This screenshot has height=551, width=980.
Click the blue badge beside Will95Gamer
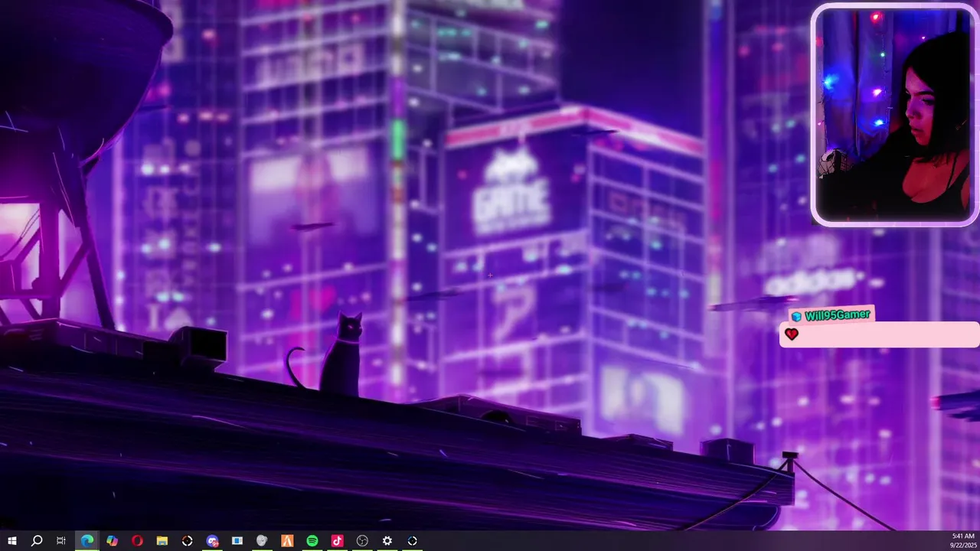[x=796, y=316]
